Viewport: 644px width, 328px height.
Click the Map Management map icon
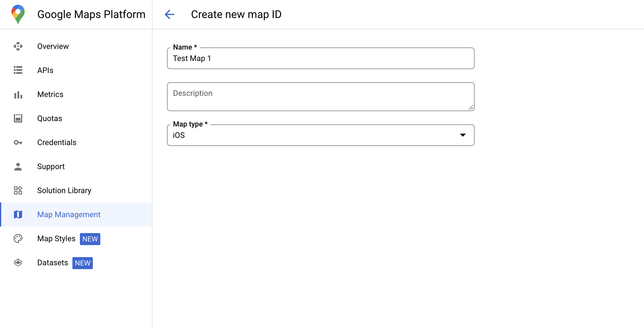(18, 215)
